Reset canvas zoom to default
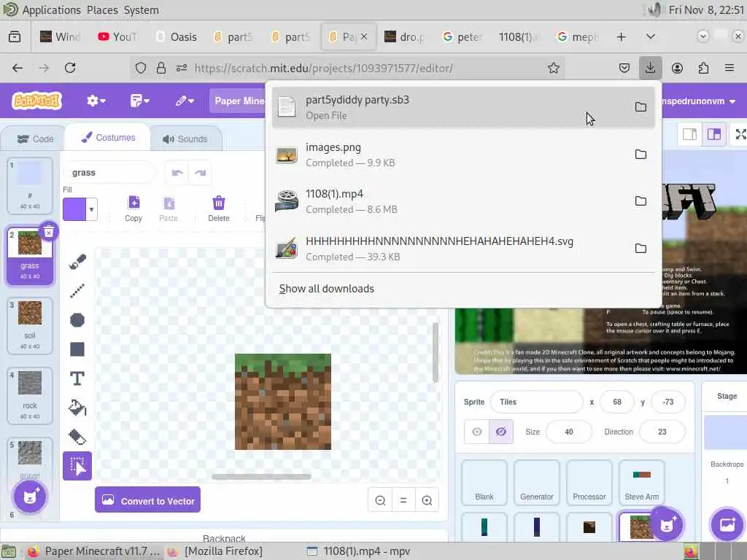Viewport: 747px width, 560px height. [403, 500]
